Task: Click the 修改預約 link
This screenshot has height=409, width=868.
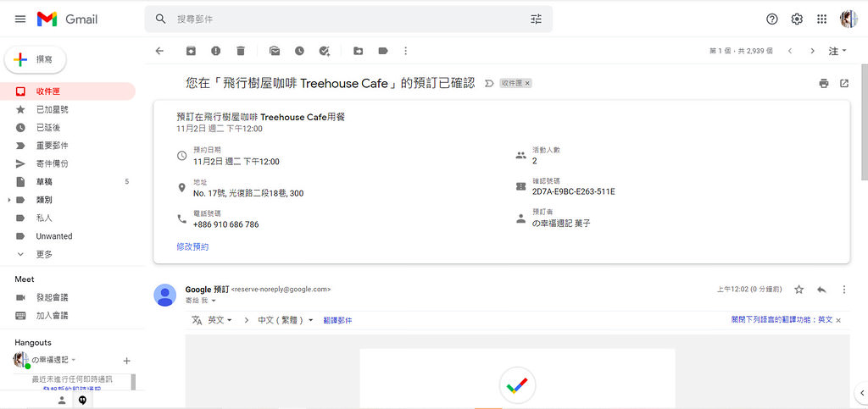Action: [x=192, y=246]
